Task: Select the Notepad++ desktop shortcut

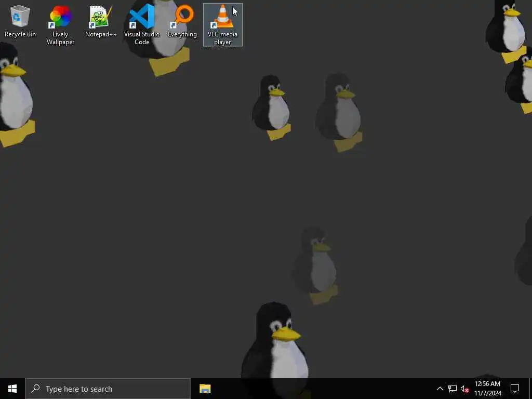Action: [101, 21]
